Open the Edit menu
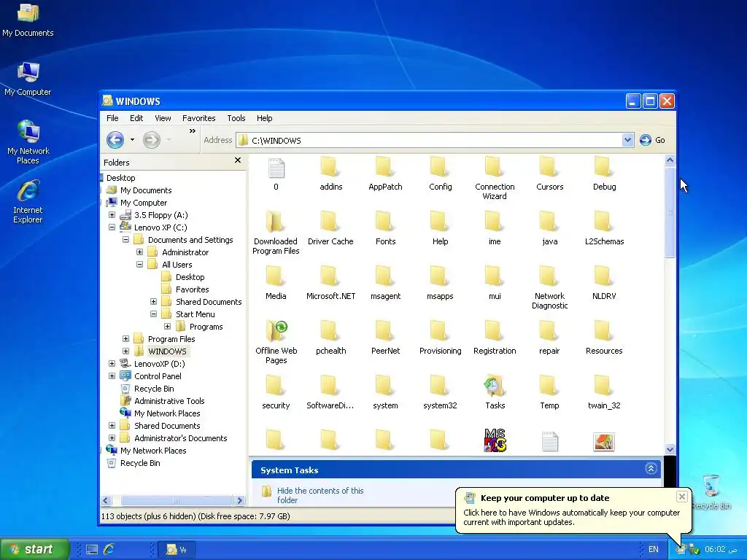Image resolution: width=747 pixels, height=560 pixels. 136,118
